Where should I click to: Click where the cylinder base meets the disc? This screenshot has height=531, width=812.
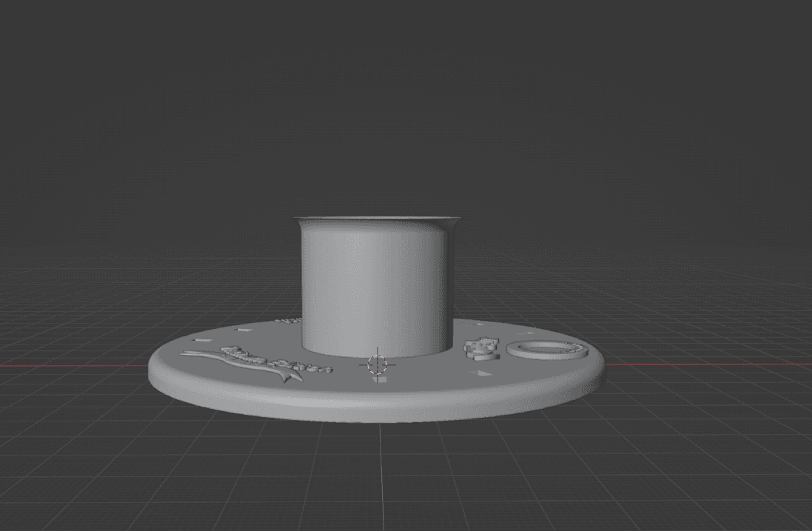tap(377, 355)
